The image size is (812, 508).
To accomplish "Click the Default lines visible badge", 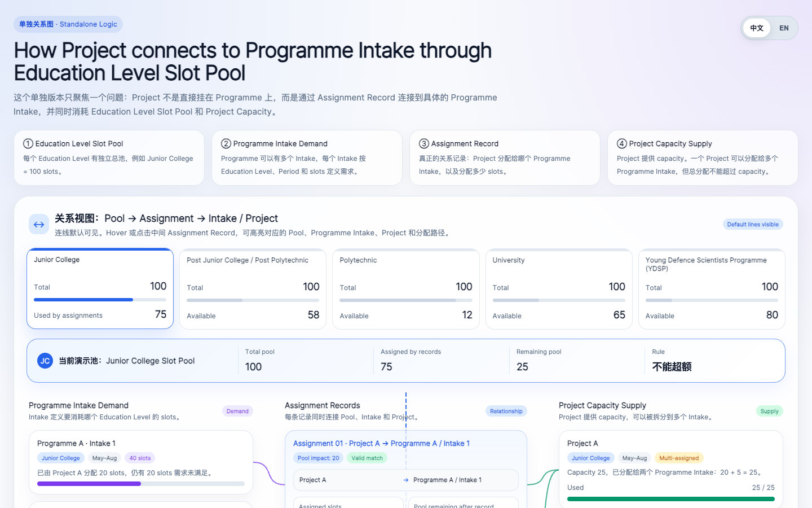I will tap(753, 225).
